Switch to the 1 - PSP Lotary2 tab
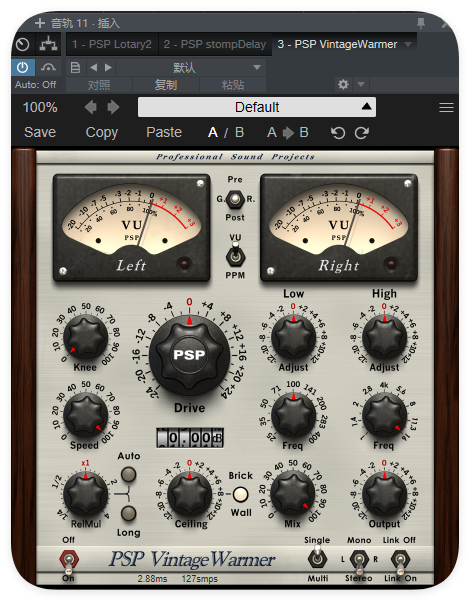470x601 pixels. [x=112, y=44]
